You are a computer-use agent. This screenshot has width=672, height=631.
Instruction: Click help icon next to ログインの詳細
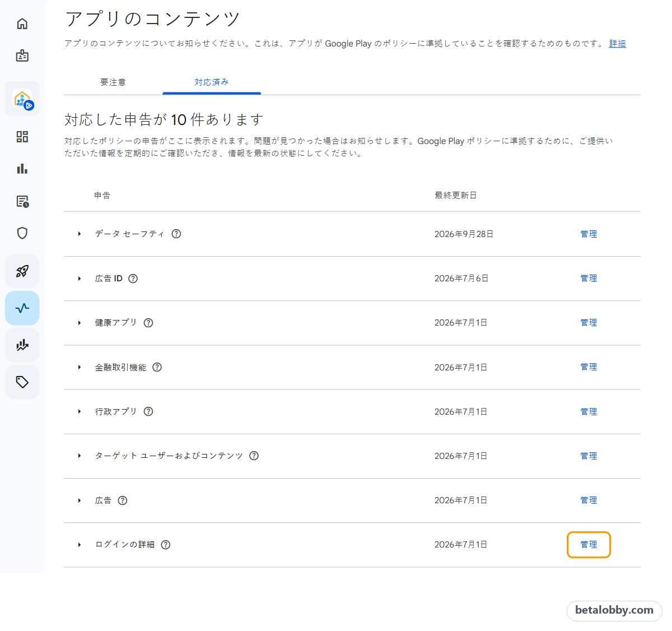[166, 545]
